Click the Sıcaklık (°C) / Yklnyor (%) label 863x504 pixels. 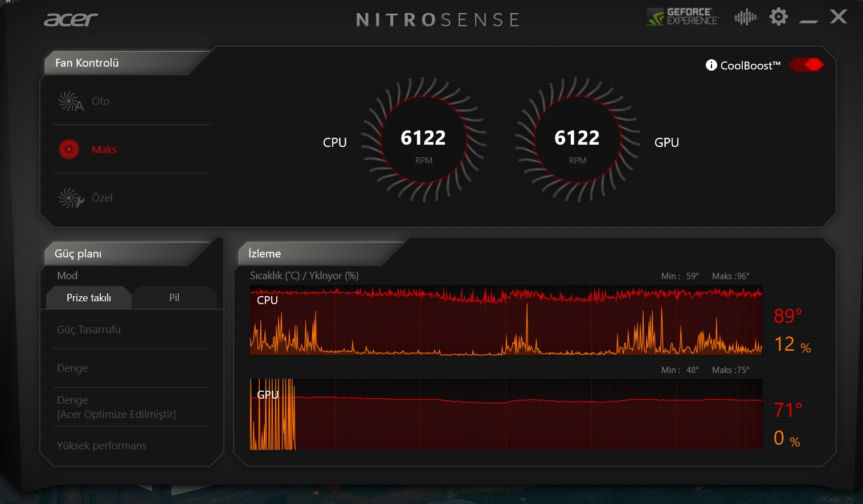click(x=304, y=276)
